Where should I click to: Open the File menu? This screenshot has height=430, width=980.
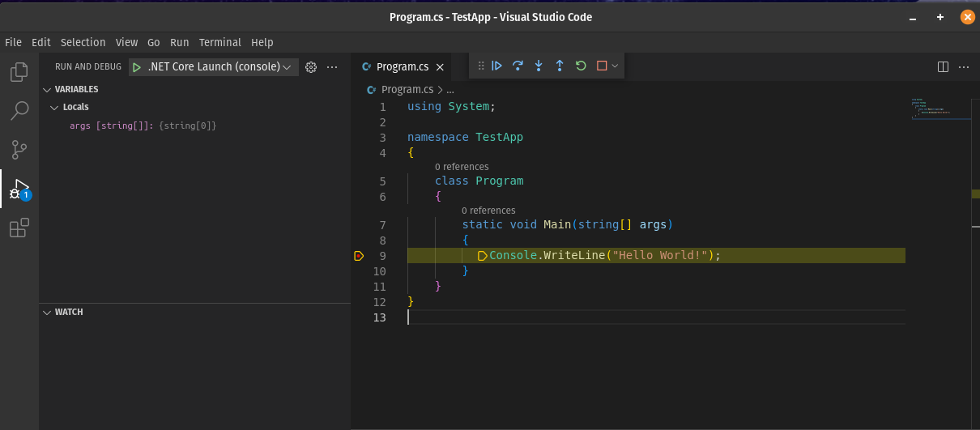(13, 42)
